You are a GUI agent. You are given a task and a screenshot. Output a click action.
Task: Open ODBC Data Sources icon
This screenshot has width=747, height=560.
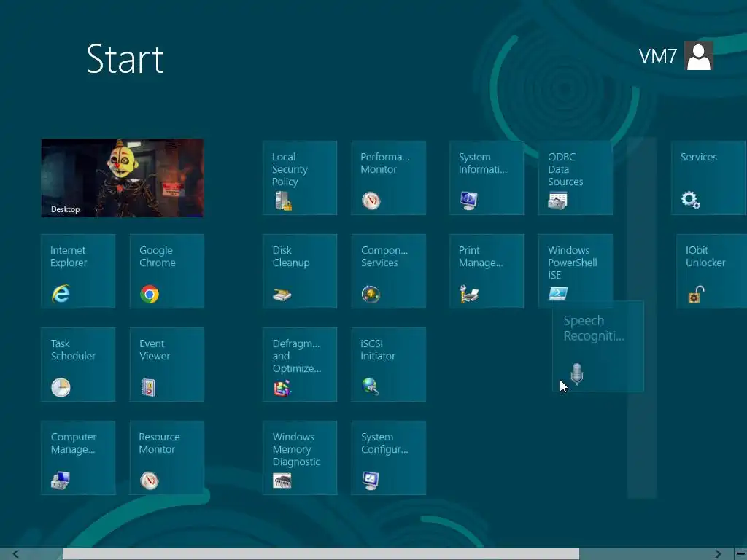(557, 201)
